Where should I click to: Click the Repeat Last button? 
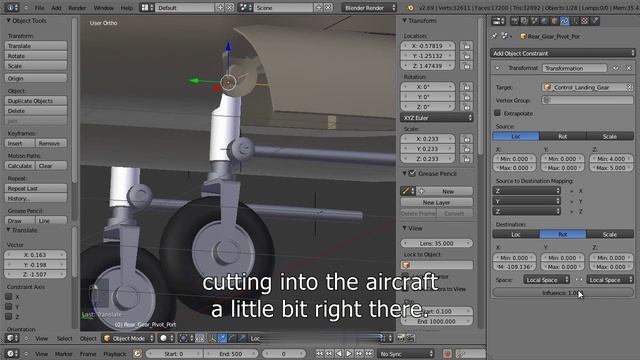coord(36,188)
